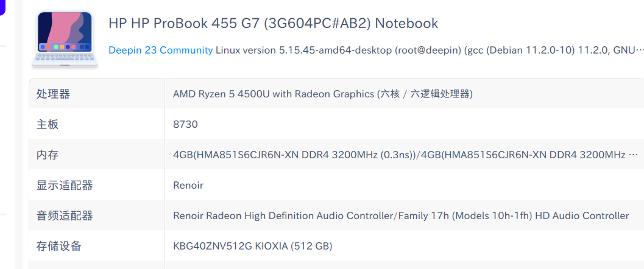
Task: Open the Deepin 23 Community link
Action: point(160,51)
